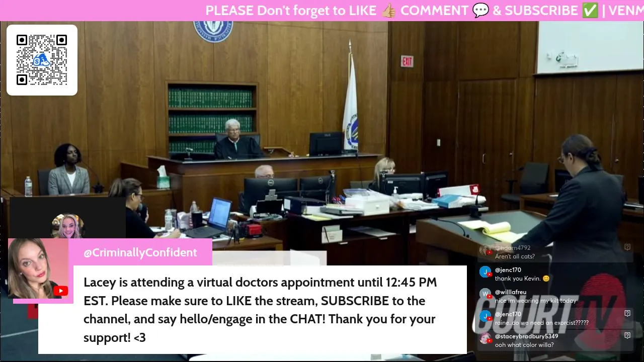Open the avatar of chat user @willlafreu

(x=485, y=295)
